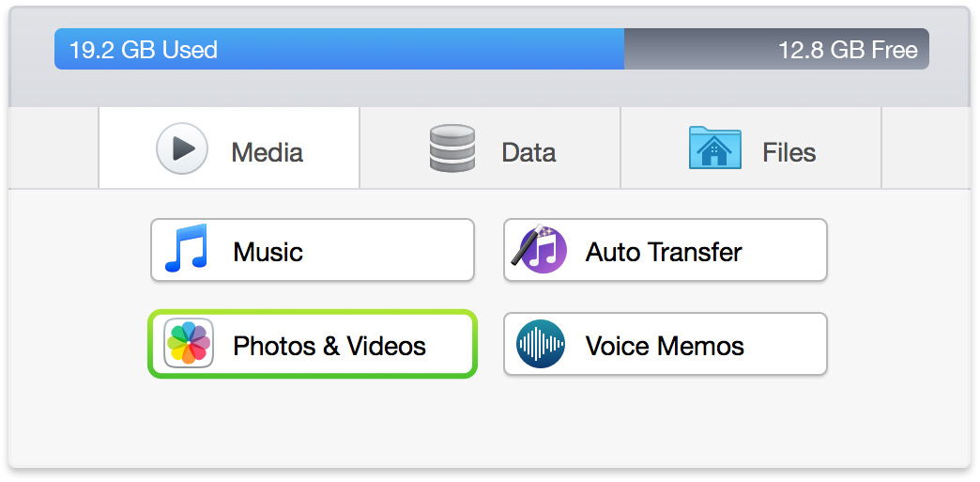Click the "12.8 GB Free" text

pos(848,50)
